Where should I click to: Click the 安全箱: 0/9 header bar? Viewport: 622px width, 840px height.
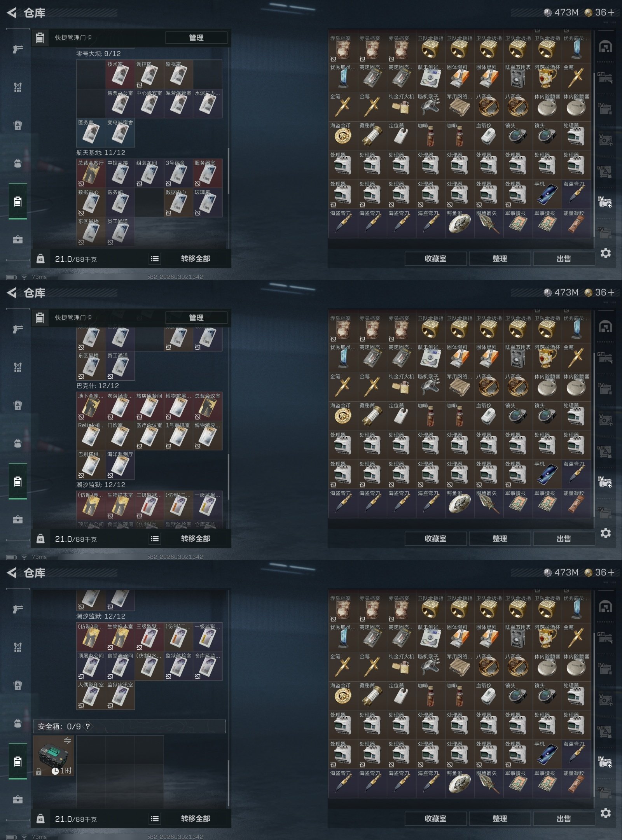[129, 726]
